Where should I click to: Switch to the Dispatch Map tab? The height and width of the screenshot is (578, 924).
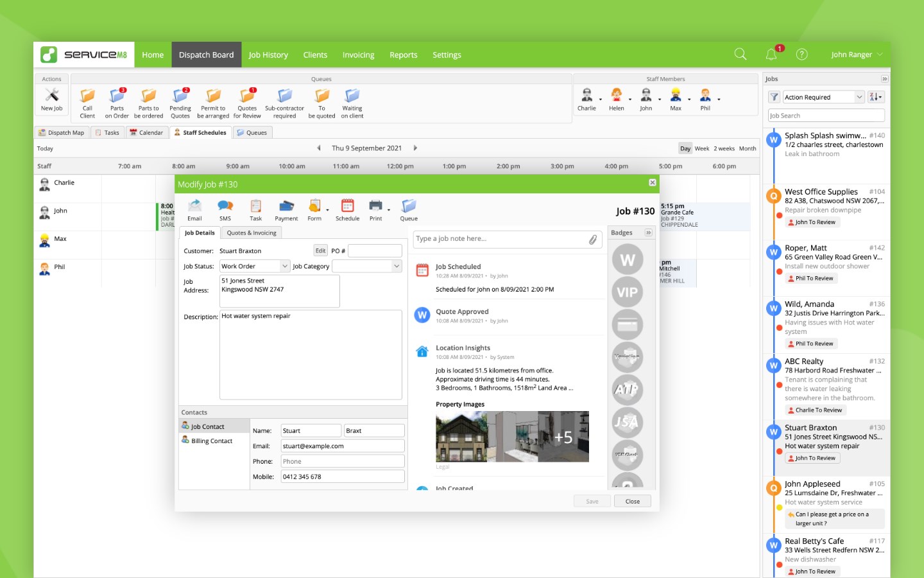click(x=61, y=133)
